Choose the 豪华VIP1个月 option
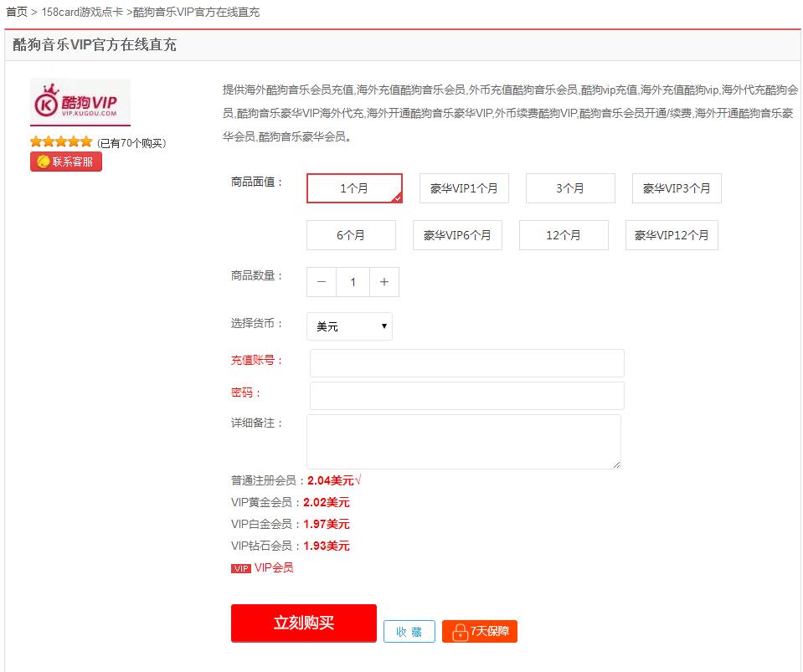Screen dimensions: 803x672 [x=464, y=188]
